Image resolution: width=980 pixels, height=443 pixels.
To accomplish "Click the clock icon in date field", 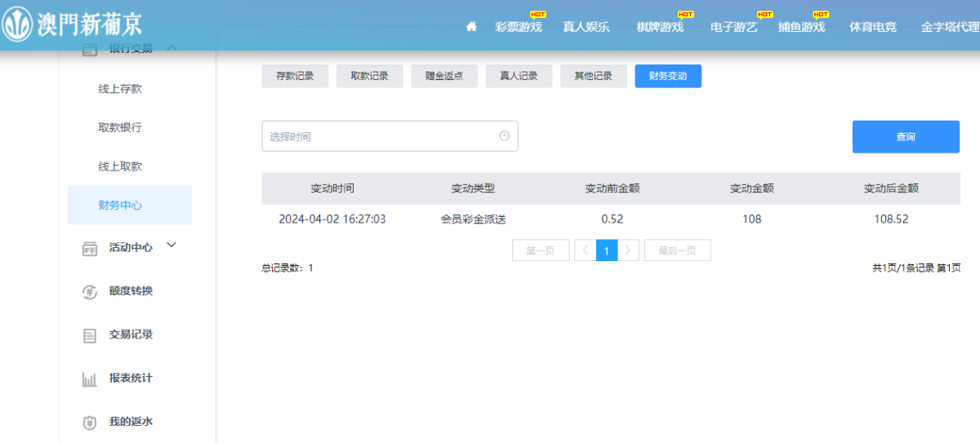I will [504, 136].
